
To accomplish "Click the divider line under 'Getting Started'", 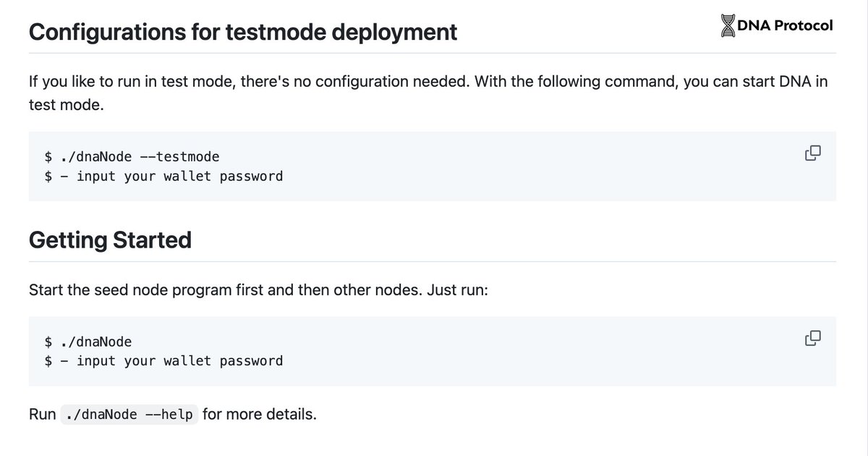I will click(433, 261).
